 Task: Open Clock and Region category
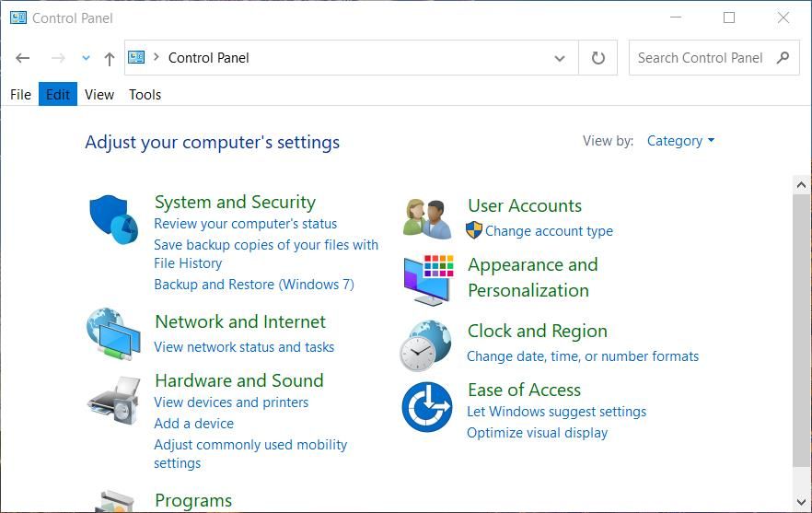pos(537,332)
